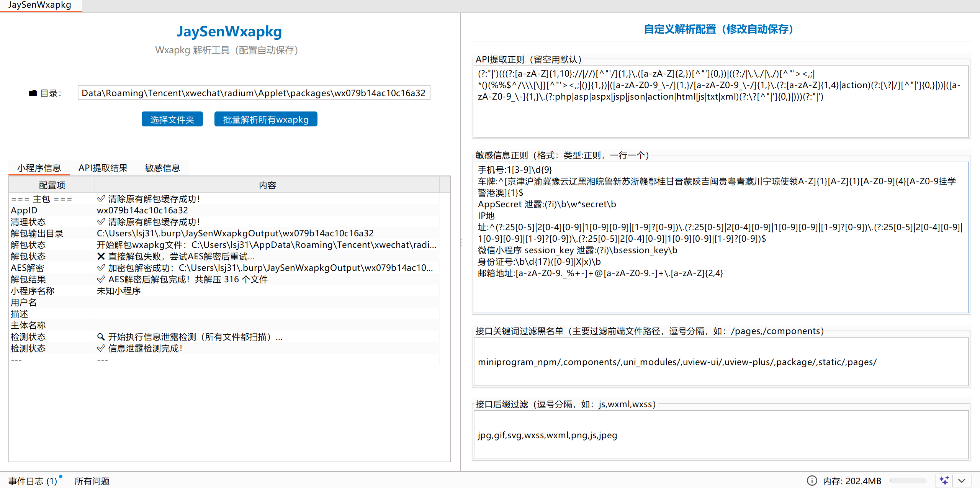
Task: Switch to the API提取结果 tab
Action: [103, 168]
